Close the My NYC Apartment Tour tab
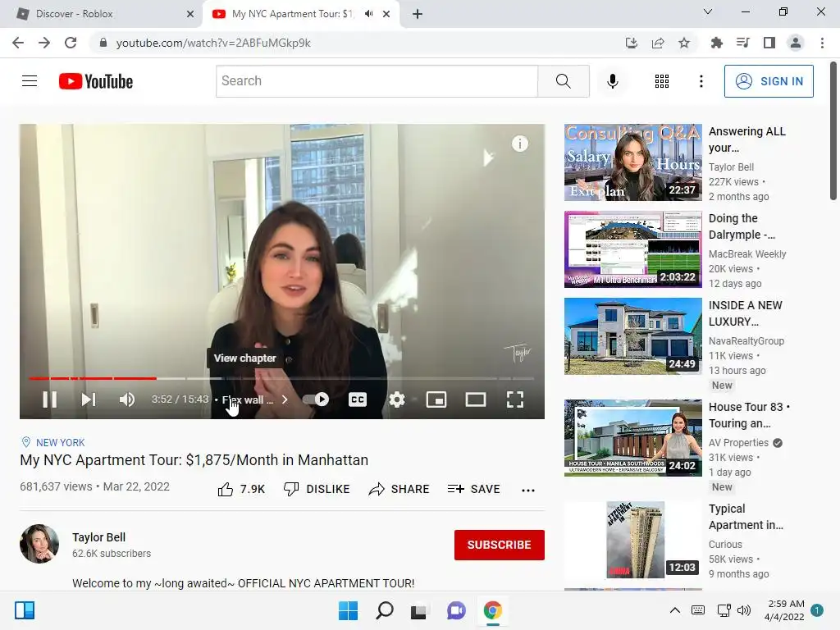The image size is (840, 630). [x=386, y=14]
